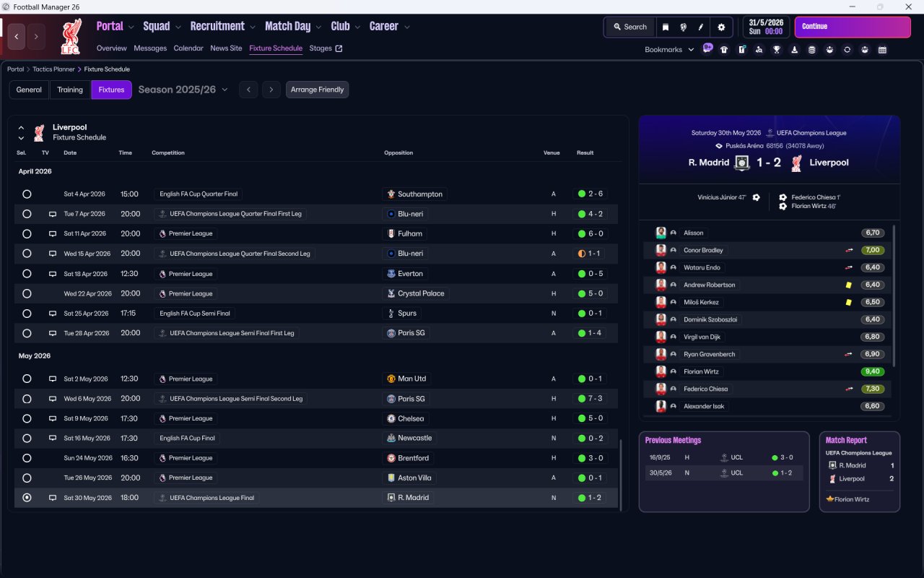This screenshot has width=924, height=578.
Task: Open the Messages sub-menu item
Action: pos(150,48)
